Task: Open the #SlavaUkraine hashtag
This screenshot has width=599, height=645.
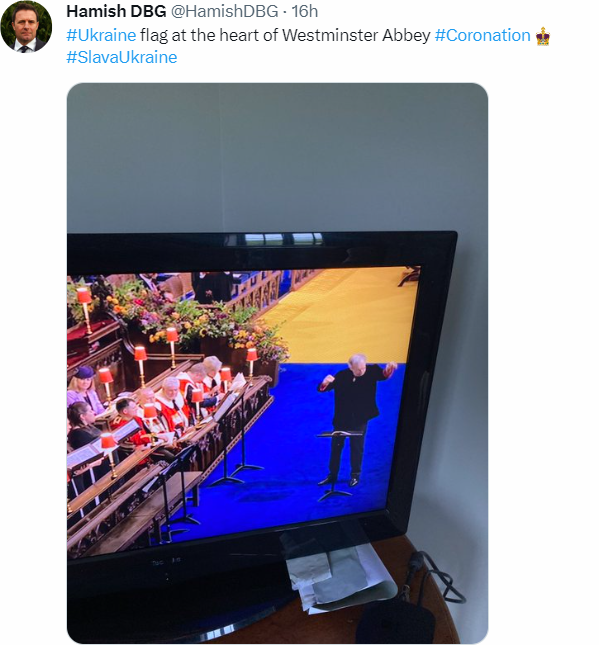Action: (122, 57)
